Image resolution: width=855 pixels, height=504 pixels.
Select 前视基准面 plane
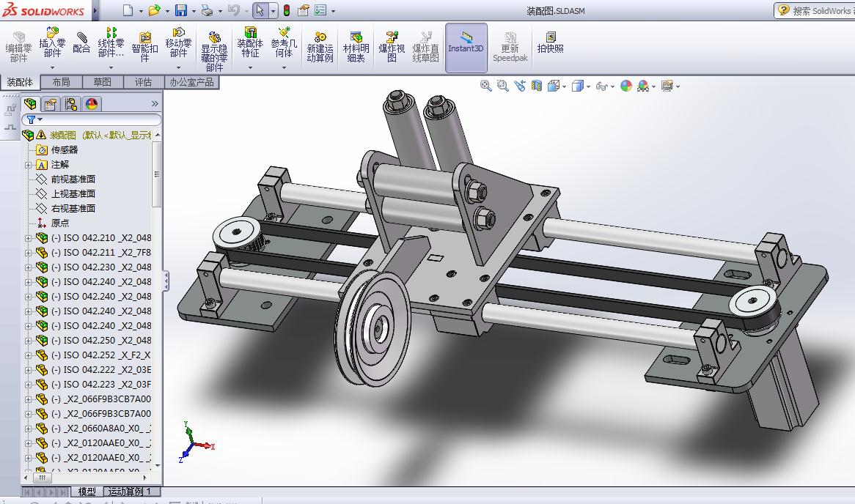click(x=73, y=179)
